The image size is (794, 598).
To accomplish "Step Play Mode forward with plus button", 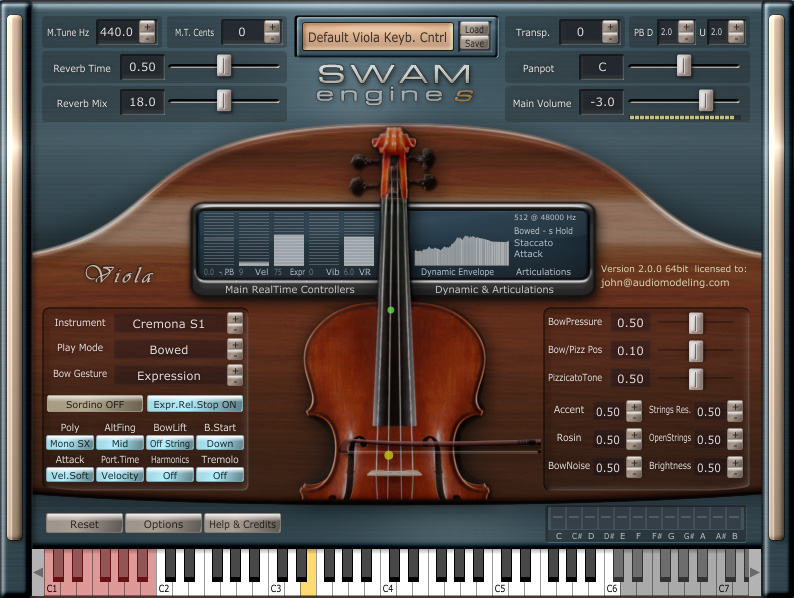I will (234, 344).
